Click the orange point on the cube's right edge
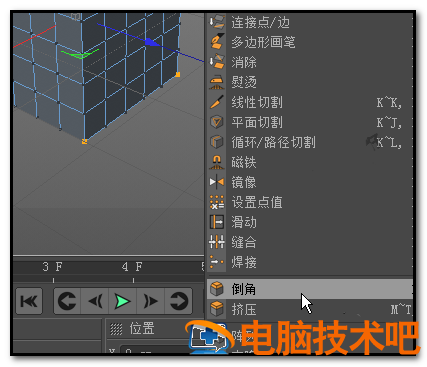427x367 pixels. [x=178, y=74]
